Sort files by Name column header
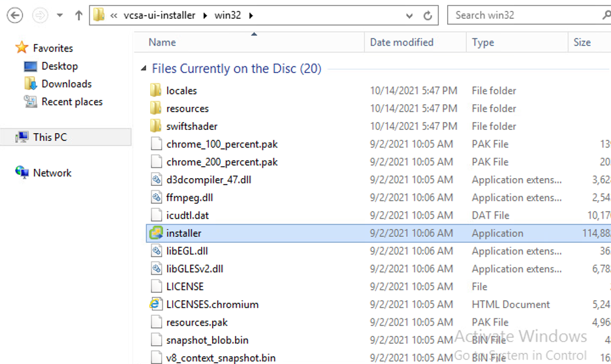611x364 pixels. (x=163, y=42)
